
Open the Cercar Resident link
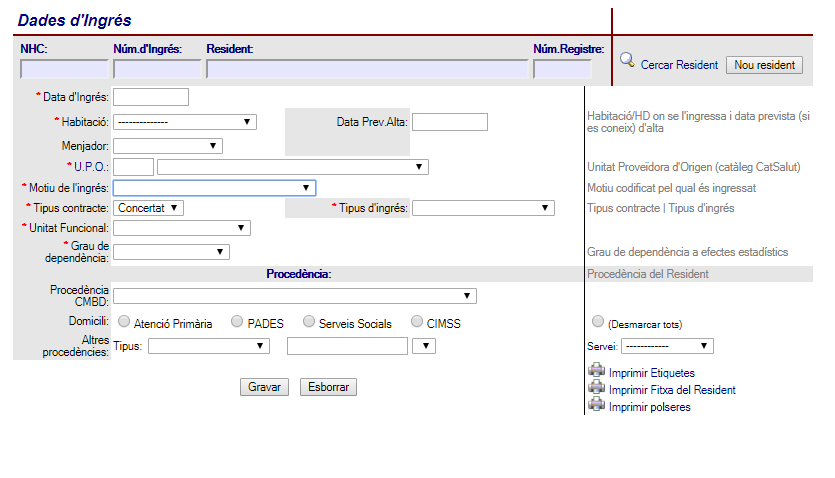[x=679, y=65]
